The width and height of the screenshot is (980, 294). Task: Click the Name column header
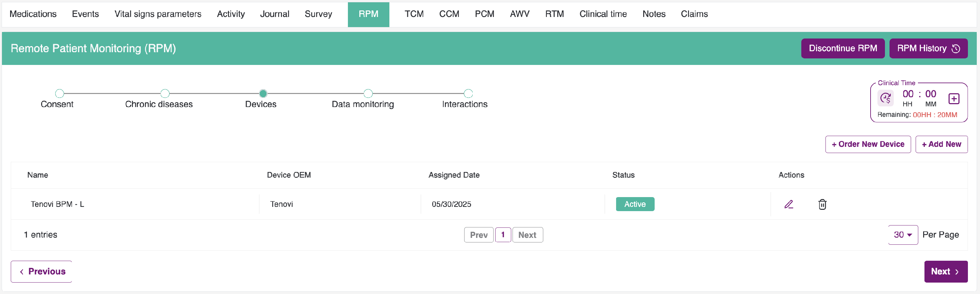[x=38, y=175]
